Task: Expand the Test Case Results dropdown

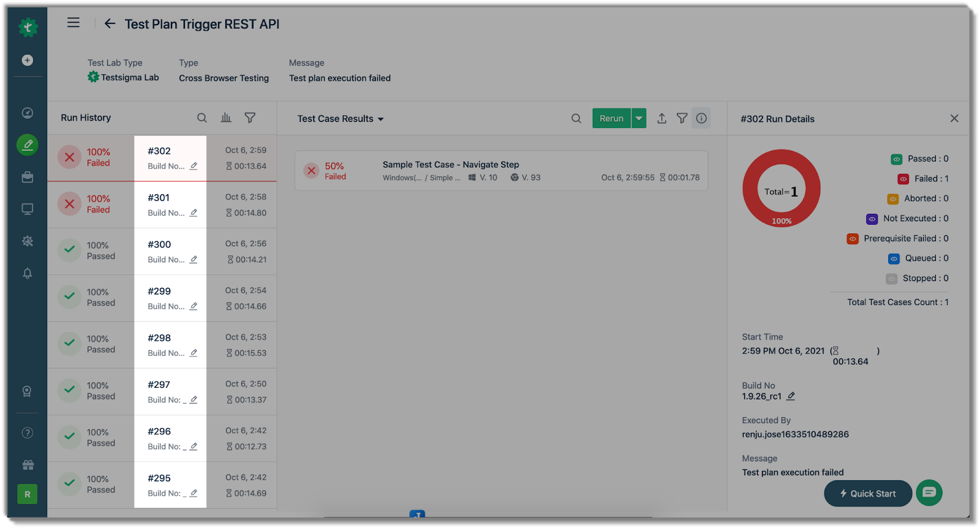Action: click(x=341, y=119)
